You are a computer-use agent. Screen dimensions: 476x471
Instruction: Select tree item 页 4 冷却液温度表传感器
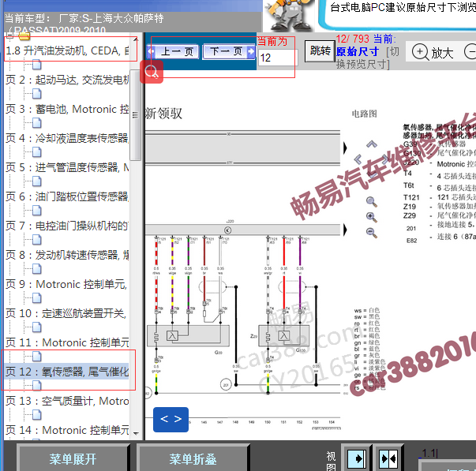[x=67, y=138]
